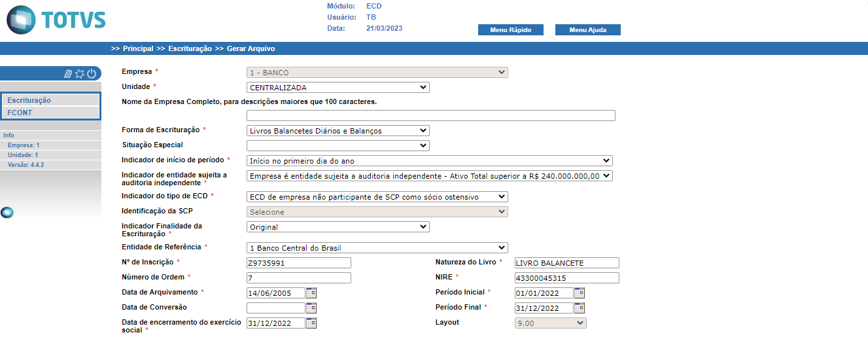This screenshot has width=868, height=341.
Task: Click the empty Data de Conversão field
Action: (x=276, y=308)
